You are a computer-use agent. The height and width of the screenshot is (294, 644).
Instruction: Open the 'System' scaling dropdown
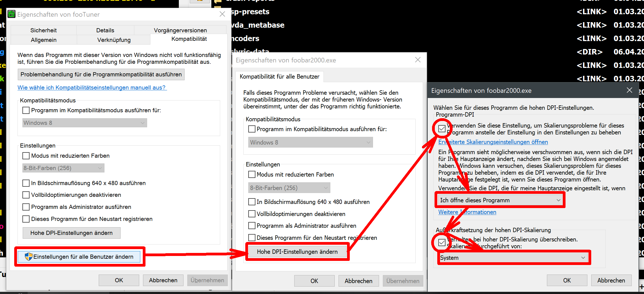513,258
